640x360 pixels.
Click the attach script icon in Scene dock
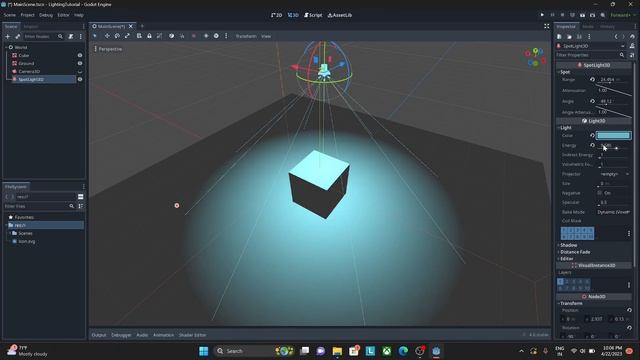tap(71, 36)
